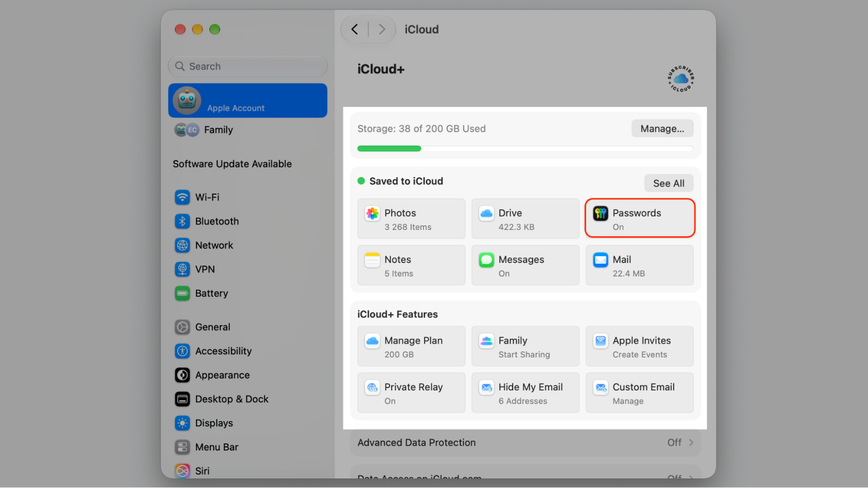Click the '422.3 KB' text
The image size is (868, 488).
516,227
